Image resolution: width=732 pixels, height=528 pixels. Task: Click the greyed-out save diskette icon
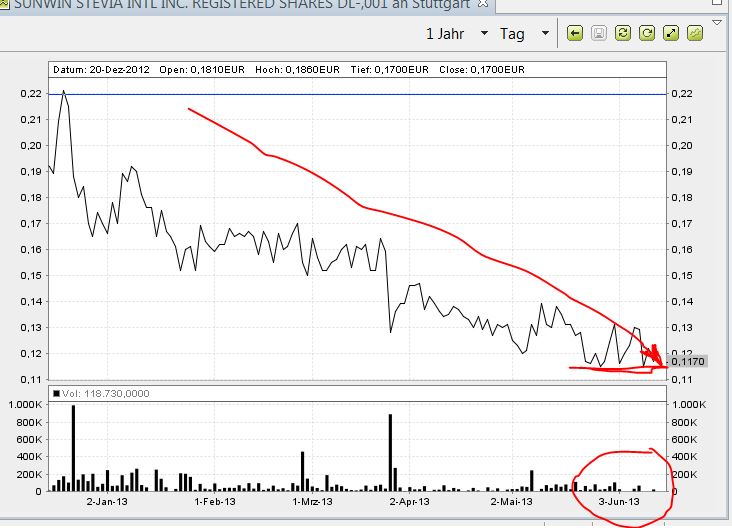point(598,34)
